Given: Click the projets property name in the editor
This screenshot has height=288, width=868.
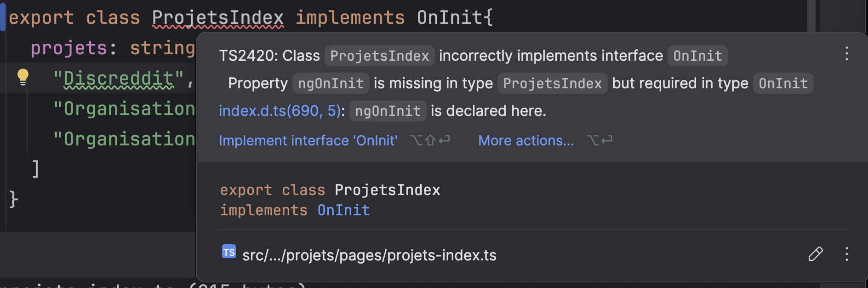Looking at the screenshot, I should pos(69,48).
